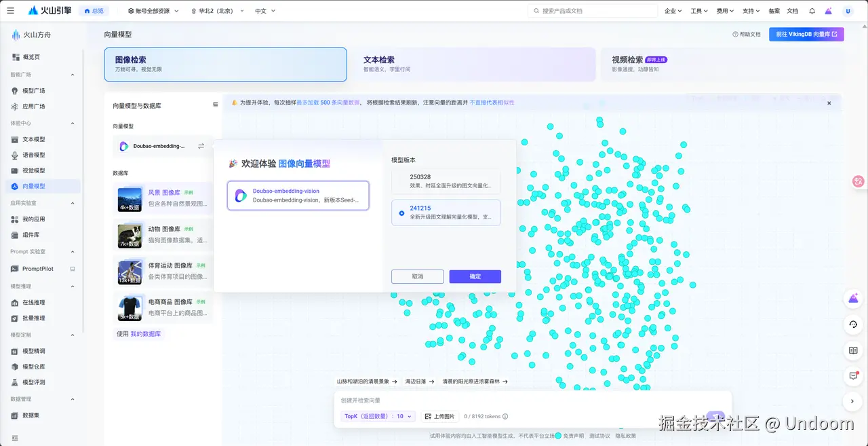The image size is (868, 446).
Task: Click 上传图片 upload button
Action: [439, 416]
